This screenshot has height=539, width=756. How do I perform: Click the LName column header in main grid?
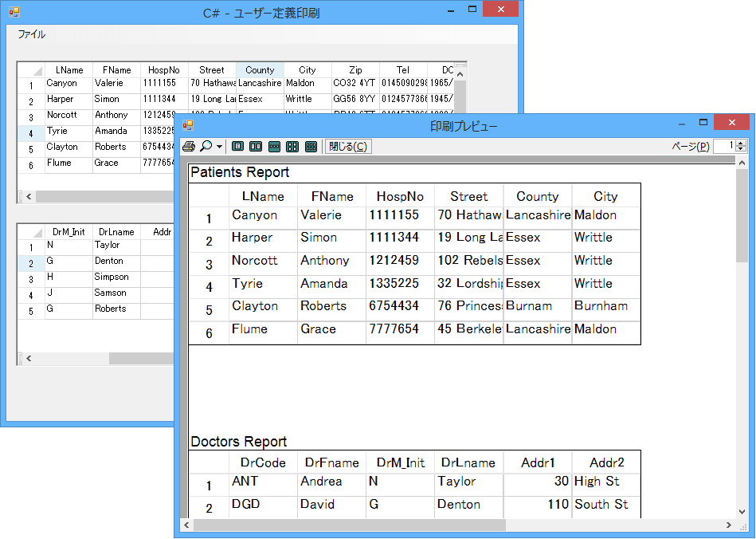(x=69, y=70)
